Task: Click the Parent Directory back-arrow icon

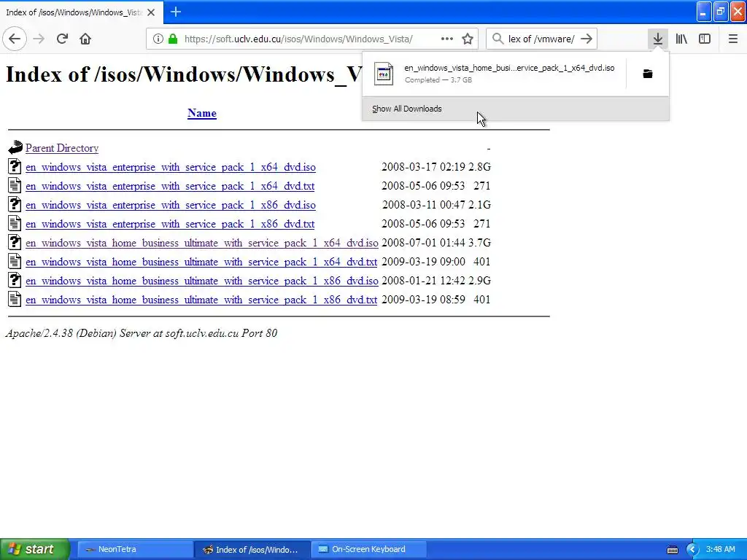Action: coord(15,147)
